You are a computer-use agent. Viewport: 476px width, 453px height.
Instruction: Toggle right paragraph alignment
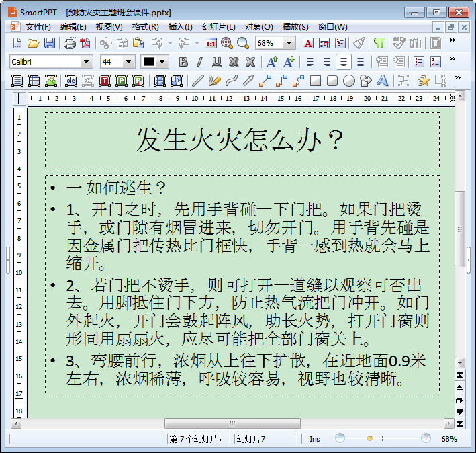coord(327,62)
